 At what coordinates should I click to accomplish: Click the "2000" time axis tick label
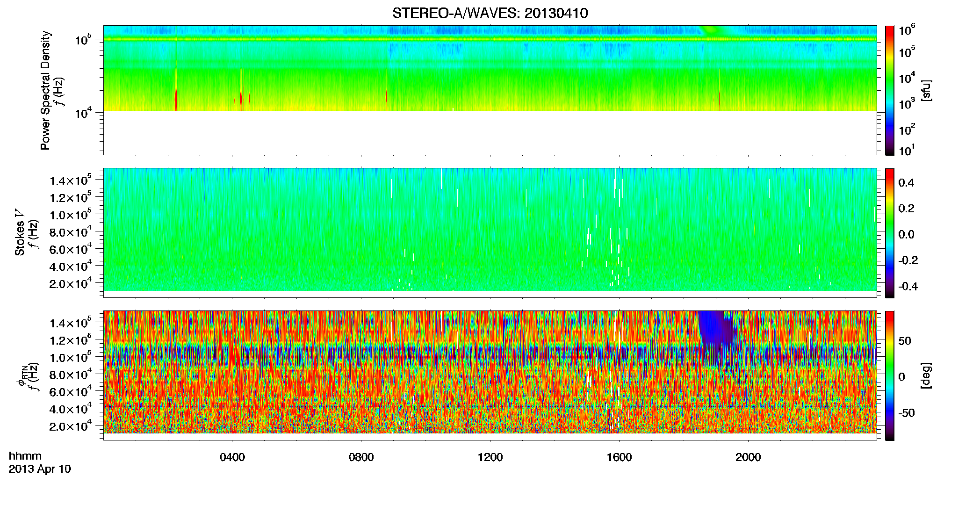click(x=749, y=457)
